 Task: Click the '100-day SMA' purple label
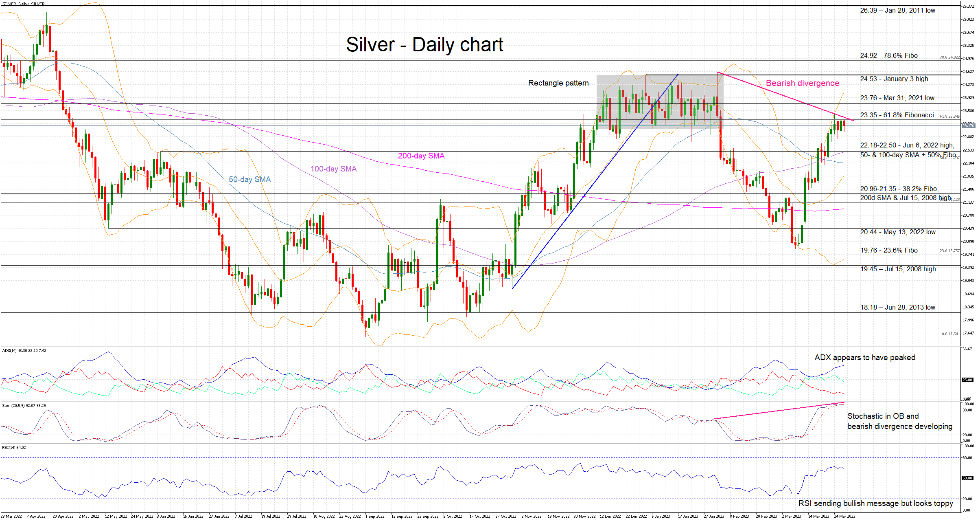(333, 169)
